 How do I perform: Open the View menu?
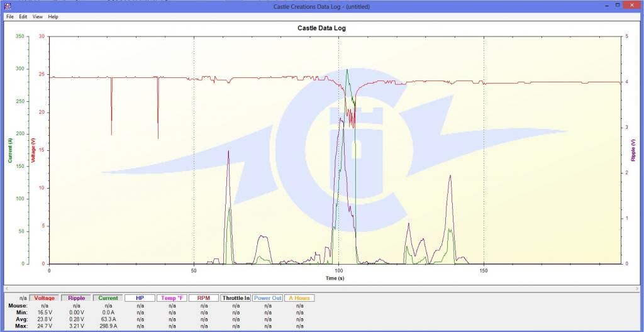click(x=38, y=16)
